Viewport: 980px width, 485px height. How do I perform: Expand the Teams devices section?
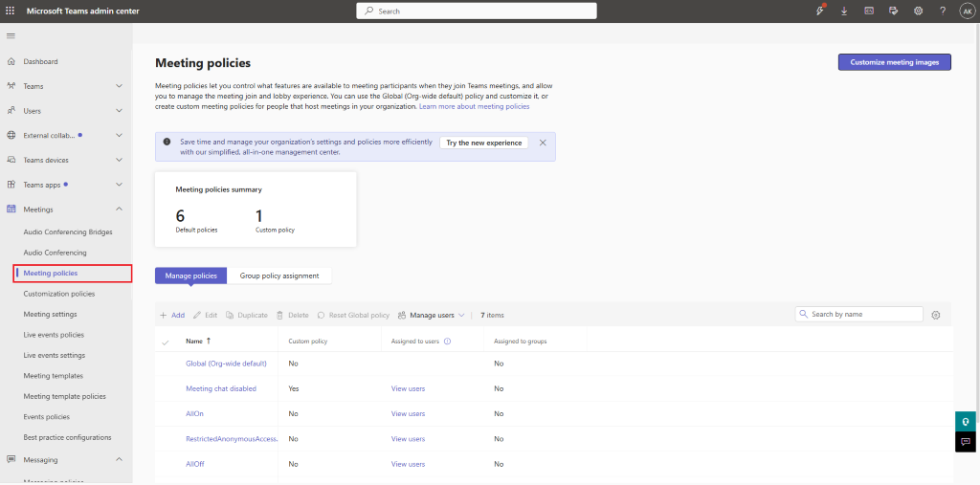pos(120,160)
